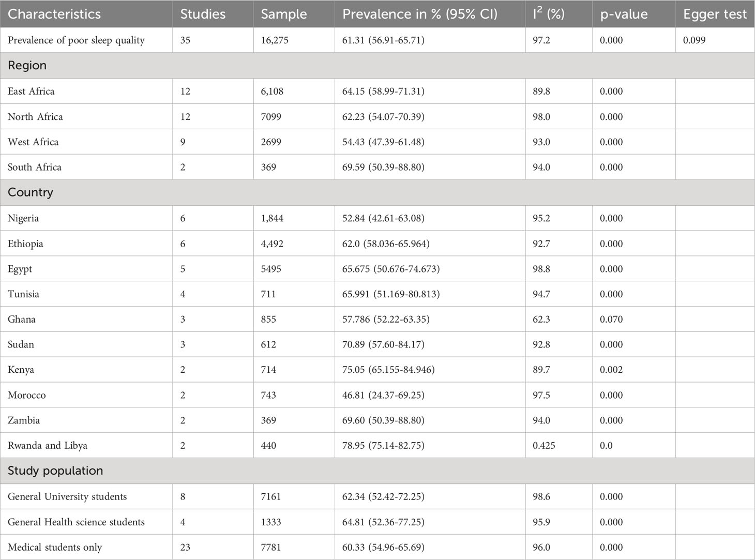Click sample value 440
The width and height of the screenshot is (755, 560).
(x=268, y=446)
